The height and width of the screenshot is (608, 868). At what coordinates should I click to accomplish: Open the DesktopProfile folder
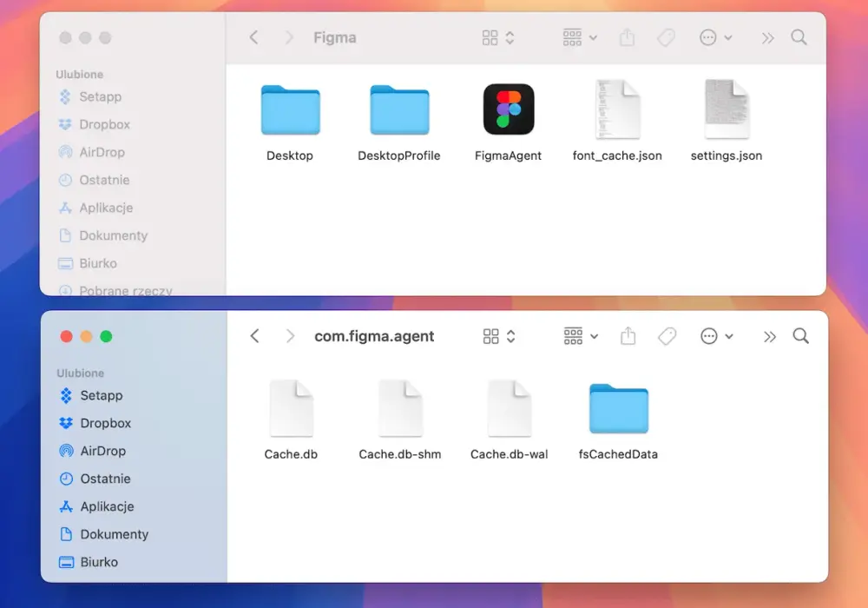click(x=399, y=109)
